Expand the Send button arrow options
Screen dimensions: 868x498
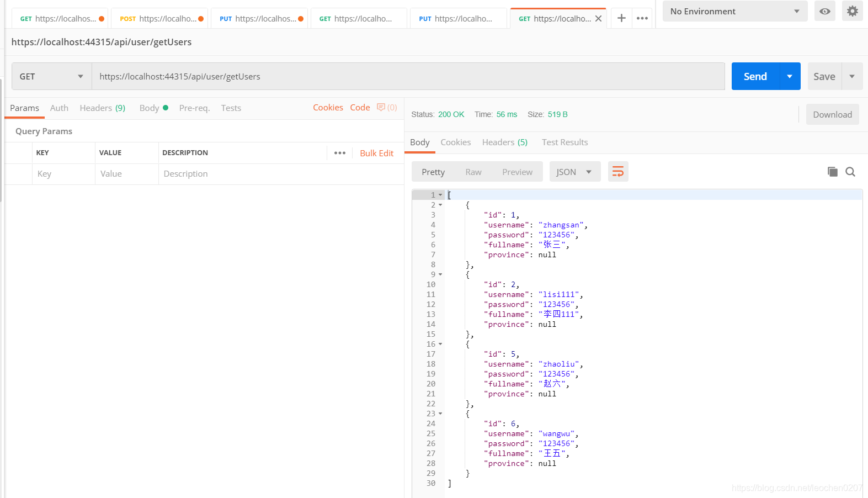pyautogui.click(x=790, y=76)
